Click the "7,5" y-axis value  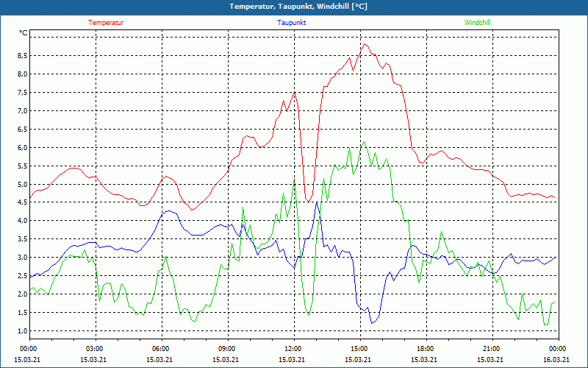[24, 93]
